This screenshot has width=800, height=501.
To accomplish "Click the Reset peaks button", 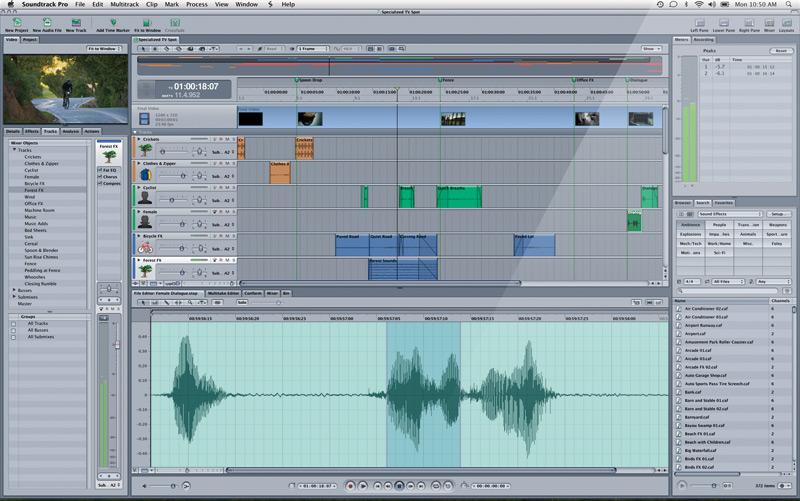I will click(x=781, y=51).
